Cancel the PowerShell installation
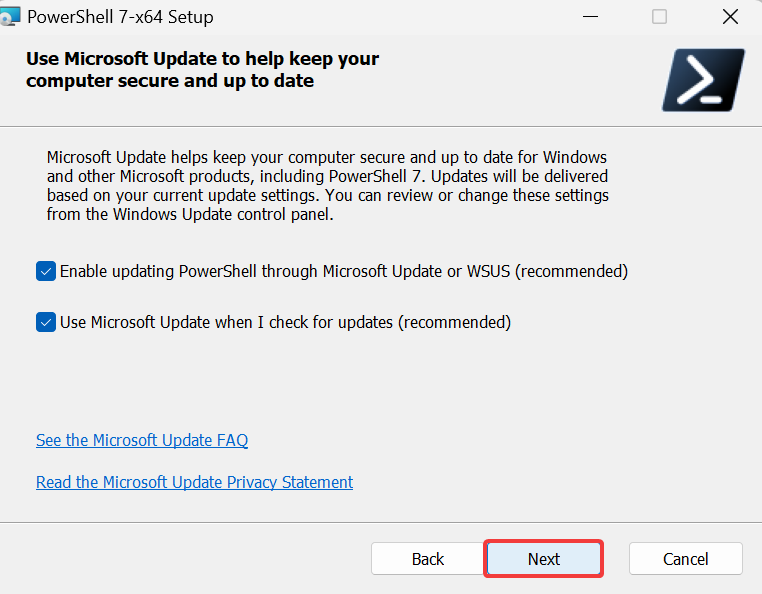The height and width of the screenshot is (594, 762). tap(686, 559)
